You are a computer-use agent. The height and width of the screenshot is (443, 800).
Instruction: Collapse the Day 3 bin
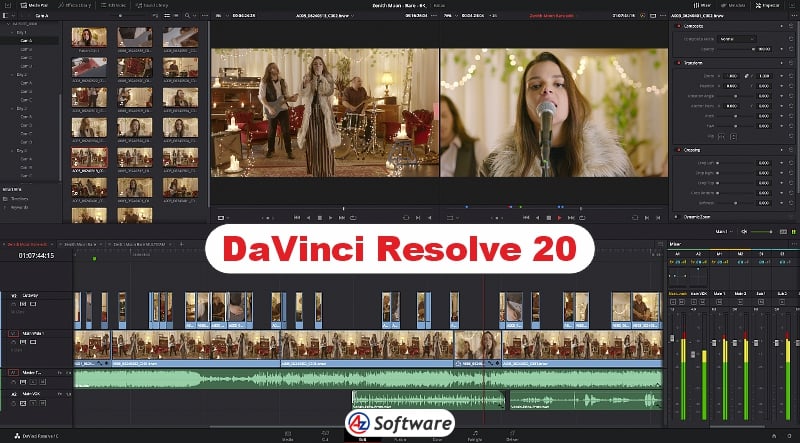12,108
